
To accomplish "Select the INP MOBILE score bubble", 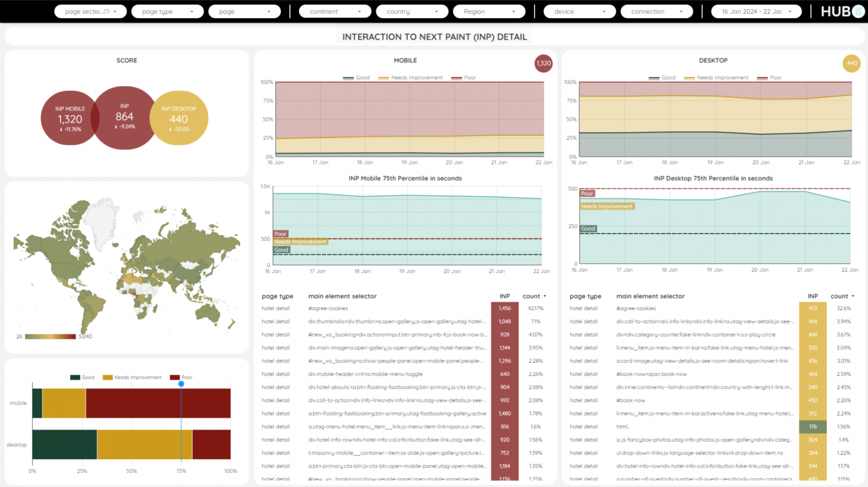I will pos(70,118).
